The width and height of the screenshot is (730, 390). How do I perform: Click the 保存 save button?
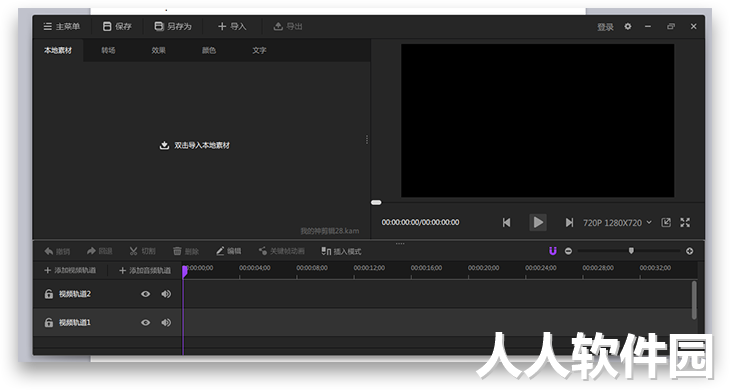click(117, 27)
